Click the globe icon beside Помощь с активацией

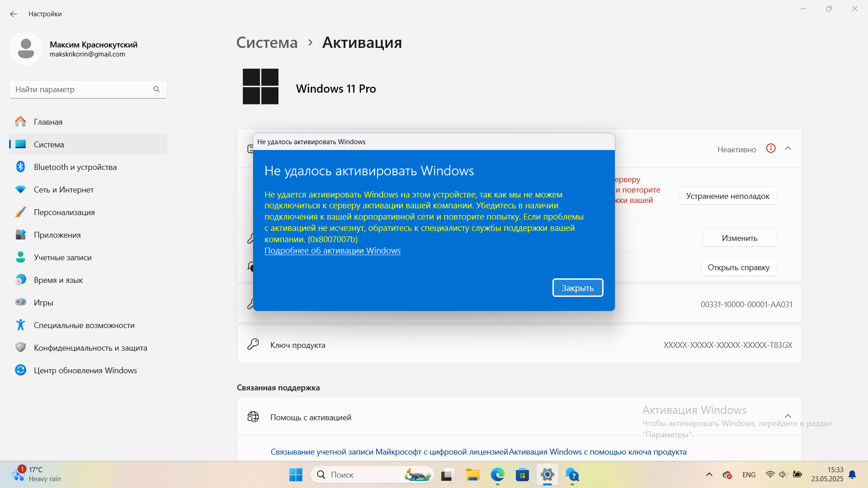pos(253,417)
